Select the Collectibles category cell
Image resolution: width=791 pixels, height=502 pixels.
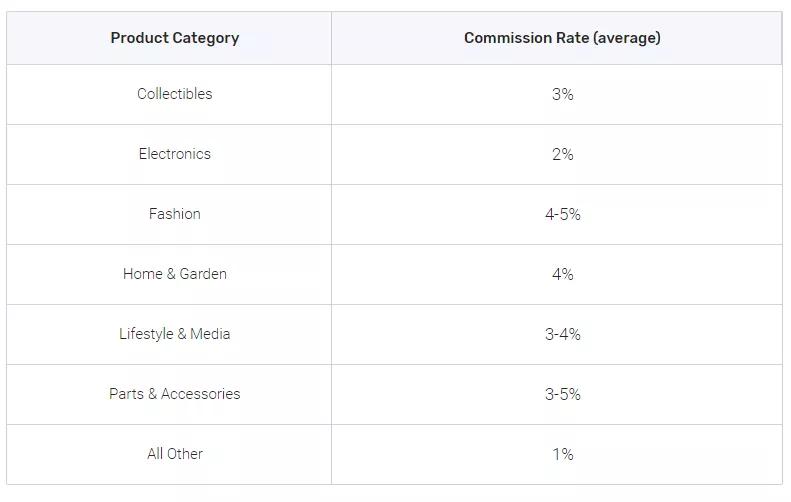click(x=175, y=94)
